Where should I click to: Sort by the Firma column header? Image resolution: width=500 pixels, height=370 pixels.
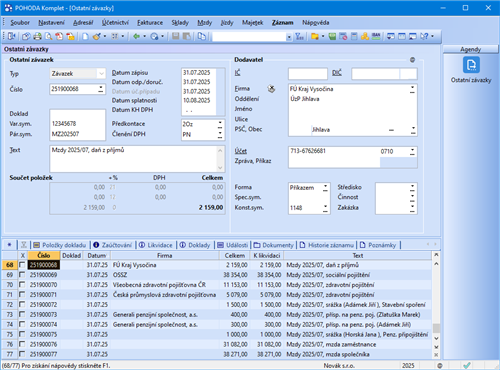point(165,256)
